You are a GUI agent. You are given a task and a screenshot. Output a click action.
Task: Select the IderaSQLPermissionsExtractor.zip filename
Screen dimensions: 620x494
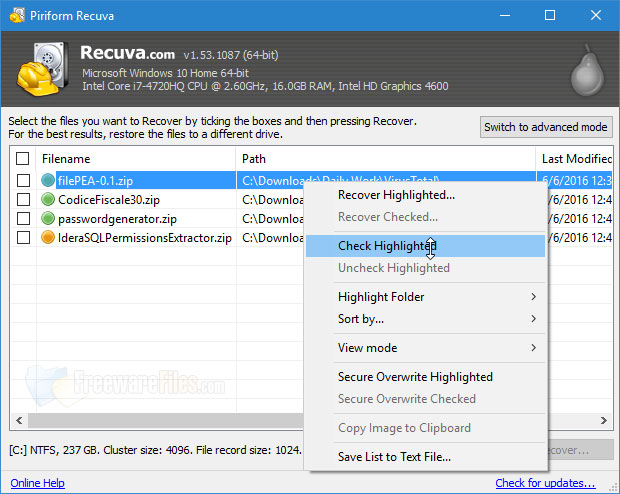click(145, 238)
